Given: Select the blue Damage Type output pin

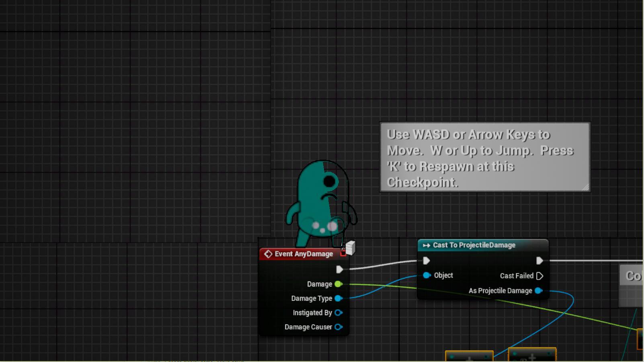Looking at the screenshot, I should pos(338,298).
